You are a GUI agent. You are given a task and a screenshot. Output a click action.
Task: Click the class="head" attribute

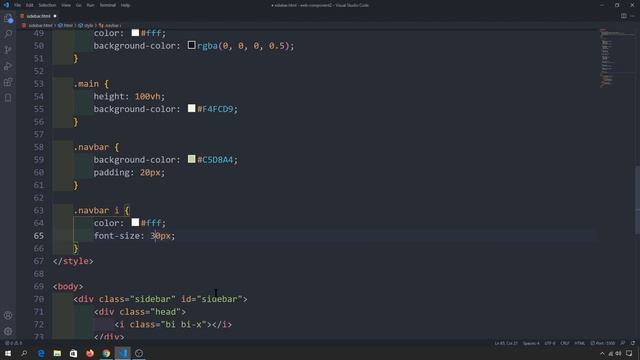click(x=150, y=311)
